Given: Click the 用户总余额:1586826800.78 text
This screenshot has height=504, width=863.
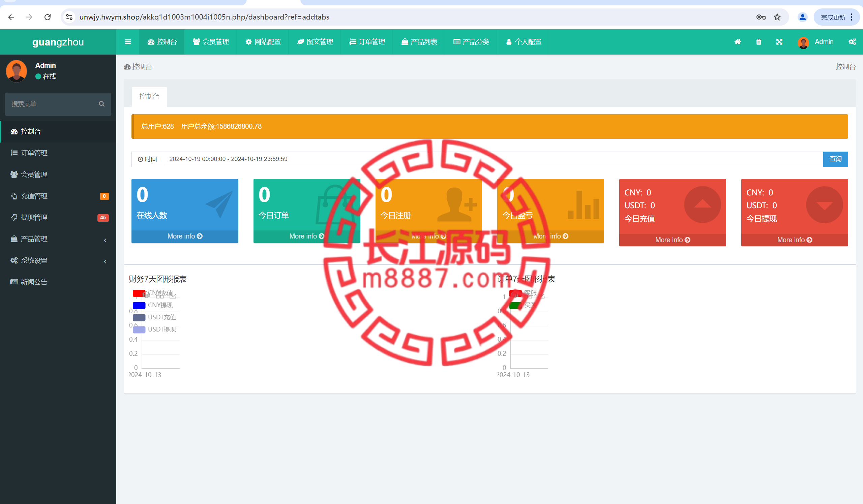Looking at the screenshot, I should click(221, 126).
